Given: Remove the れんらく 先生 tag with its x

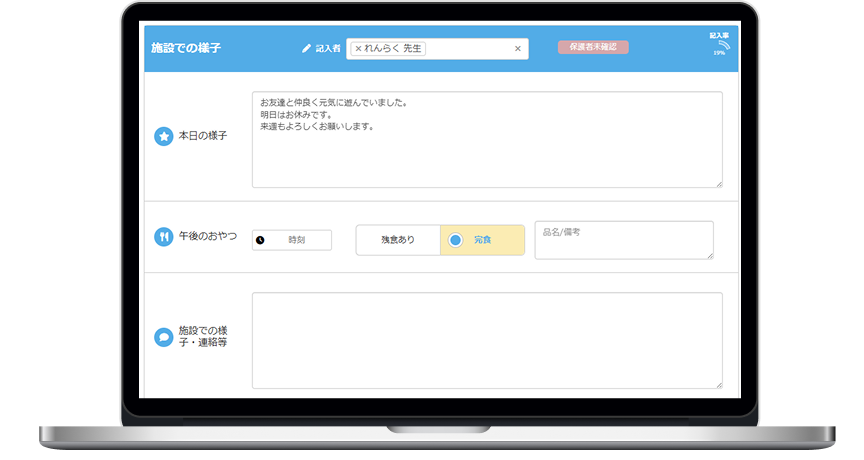Looking at the screenshot, I should (358, 48).
